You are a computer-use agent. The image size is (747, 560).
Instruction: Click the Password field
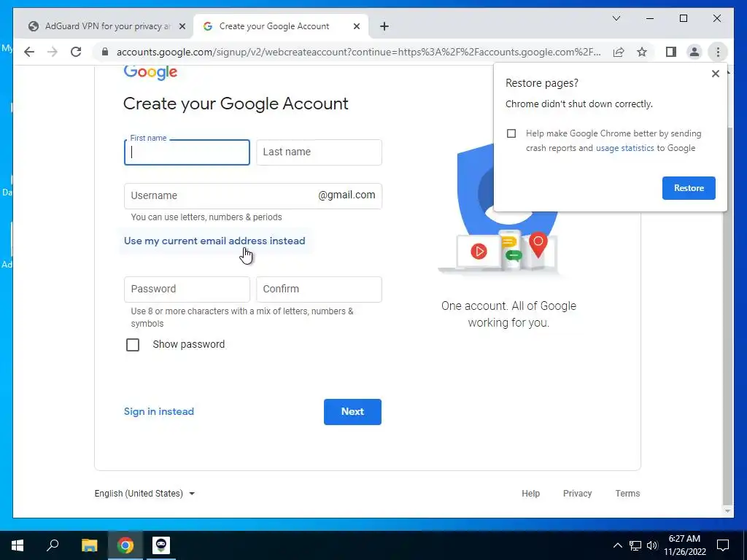[x=187, y=289]
